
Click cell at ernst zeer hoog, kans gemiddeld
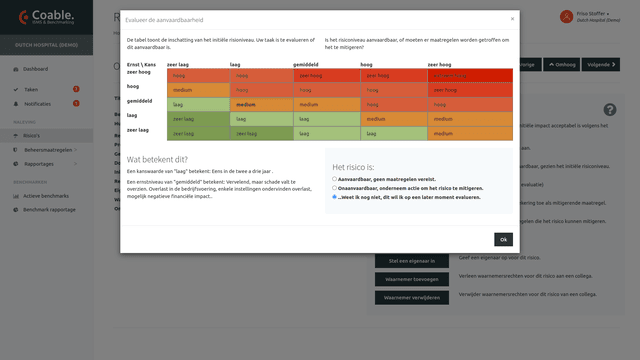[x=327, y=76]
